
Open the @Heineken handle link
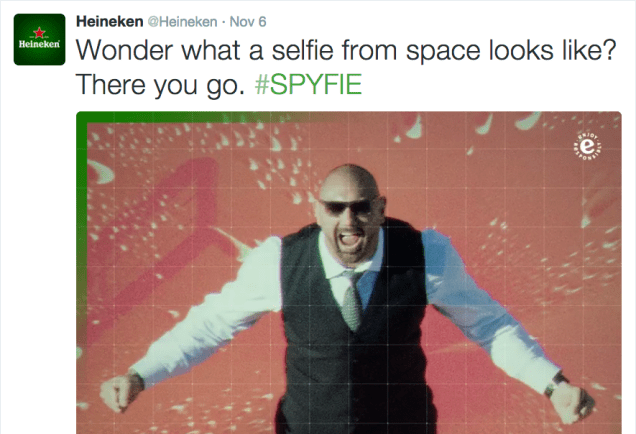pos(182,21)
